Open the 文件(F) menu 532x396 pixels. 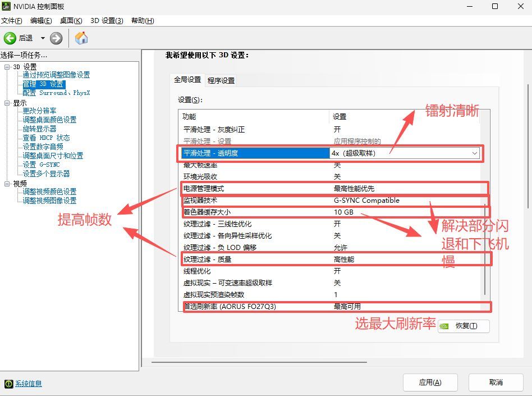point(12,21)
